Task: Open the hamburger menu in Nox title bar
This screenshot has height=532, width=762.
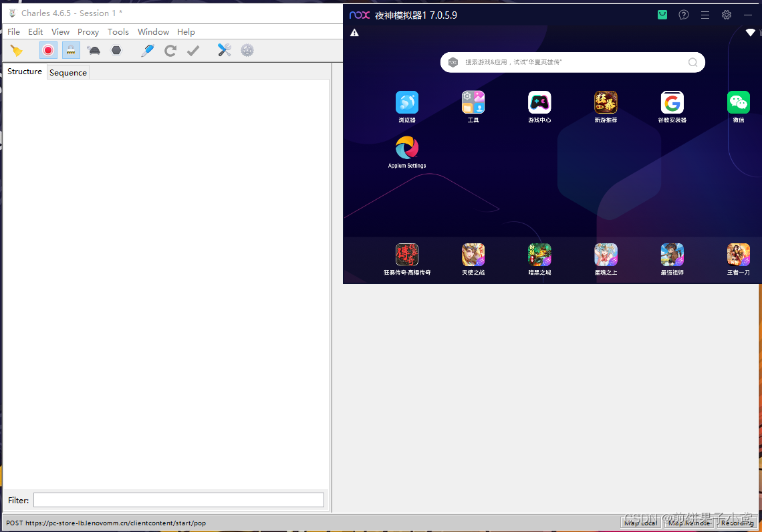Action: point(705,15)
